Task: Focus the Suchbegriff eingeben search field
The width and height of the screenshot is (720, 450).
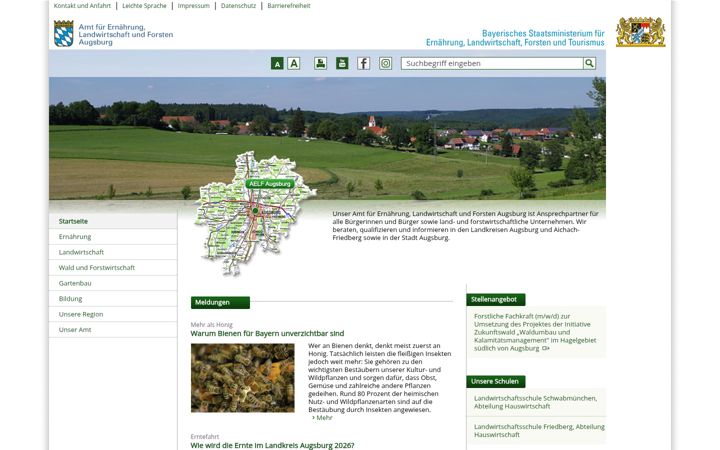Action: tap(492, 63)
